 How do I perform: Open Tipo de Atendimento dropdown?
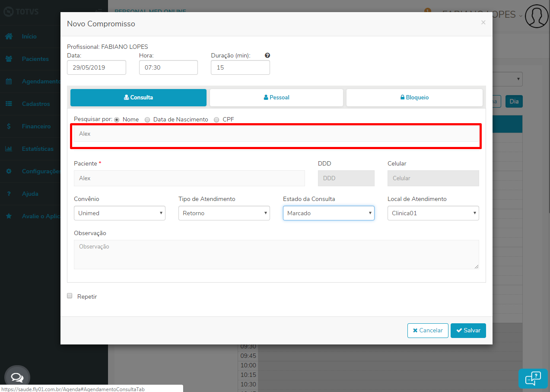(224, 213)
